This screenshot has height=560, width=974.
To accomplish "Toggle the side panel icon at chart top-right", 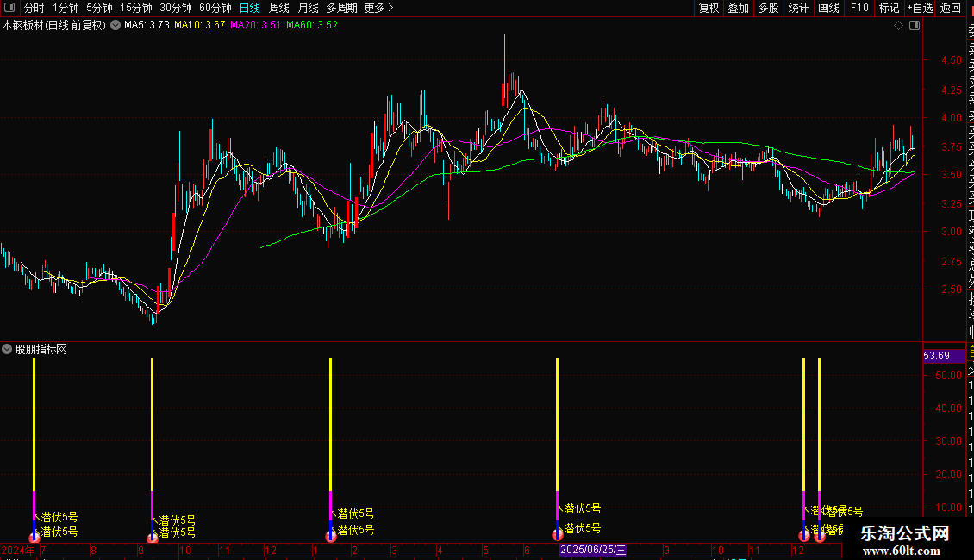I will coord(915,26).
